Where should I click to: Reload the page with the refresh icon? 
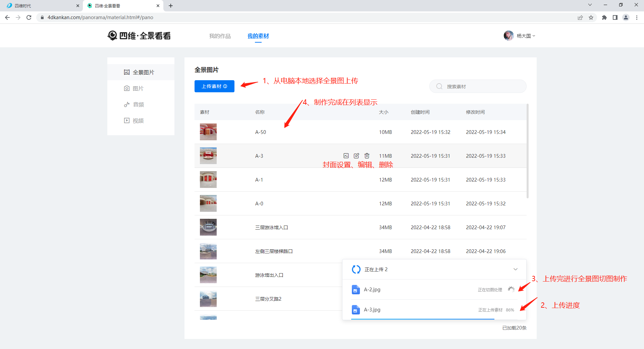29,17
